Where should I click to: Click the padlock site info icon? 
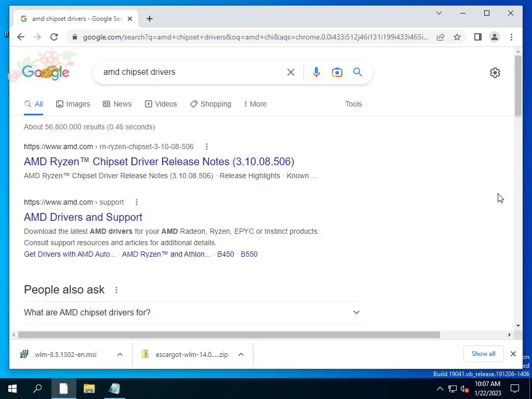coord(75,37)
